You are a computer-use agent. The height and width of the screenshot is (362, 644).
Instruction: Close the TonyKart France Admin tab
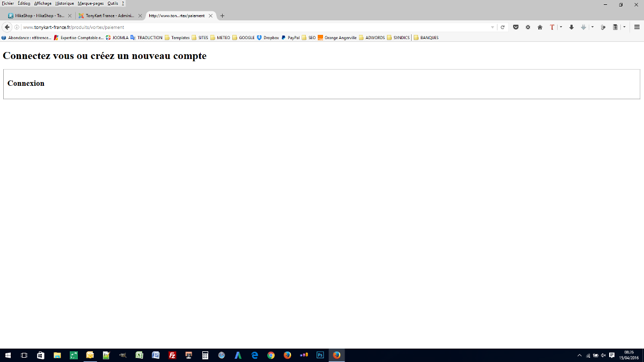point(140,16)
